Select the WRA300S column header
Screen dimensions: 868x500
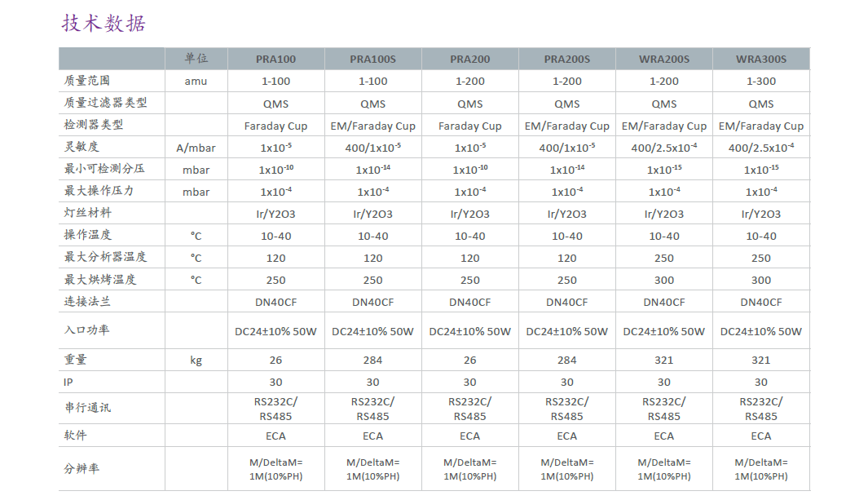click(760, 59)
